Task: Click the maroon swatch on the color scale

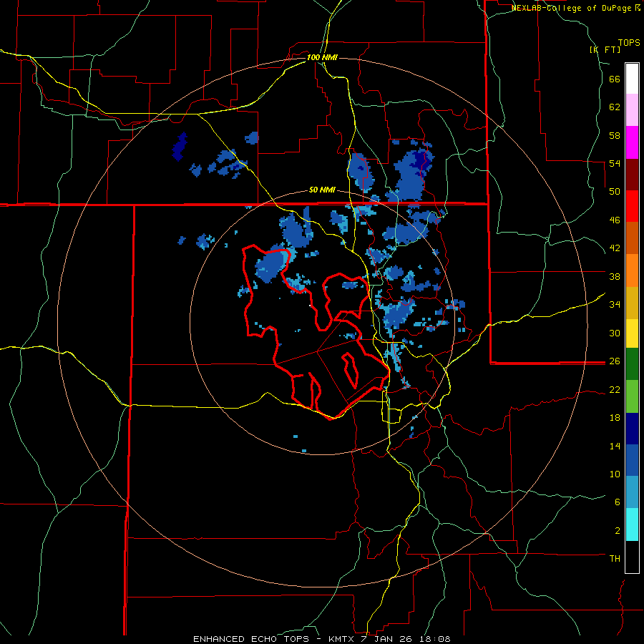Action: coord(632,175)
